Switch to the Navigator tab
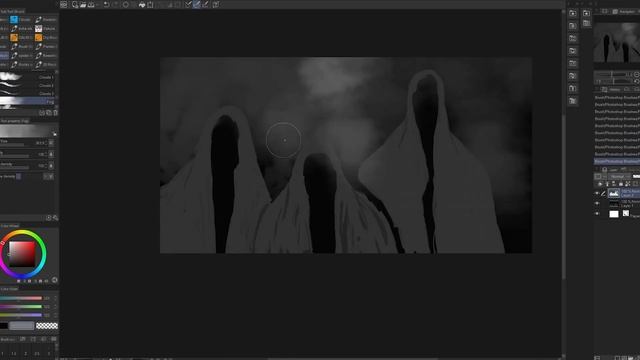Image resolution: width=640 pixels, height=360 pixels. 625,12
